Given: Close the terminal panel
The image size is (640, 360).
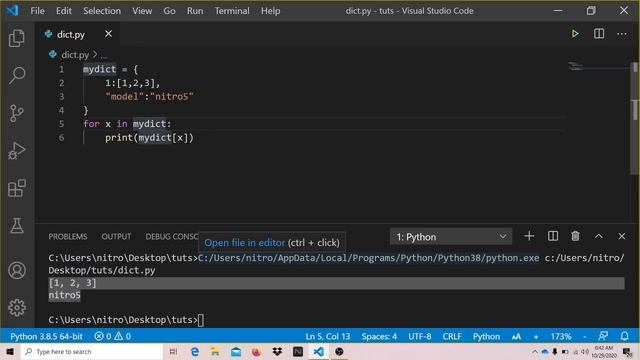Looking at the screenshot, I should 622,236.
